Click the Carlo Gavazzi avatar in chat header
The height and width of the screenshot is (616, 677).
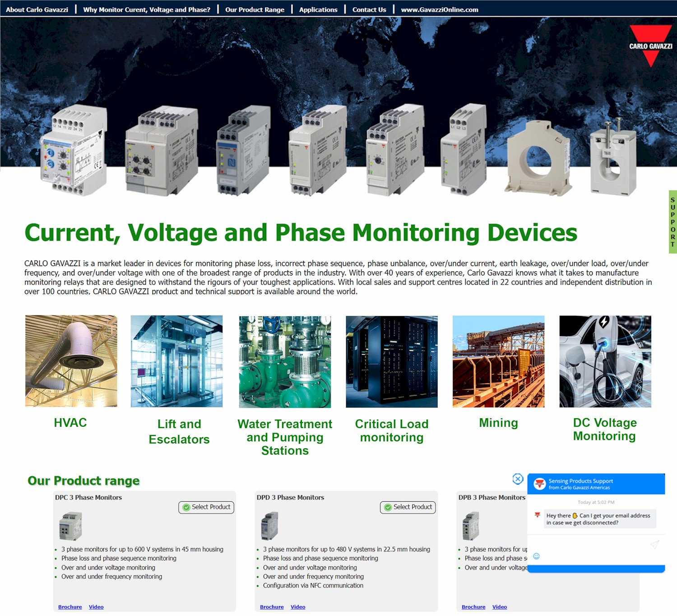click(539, 484)
